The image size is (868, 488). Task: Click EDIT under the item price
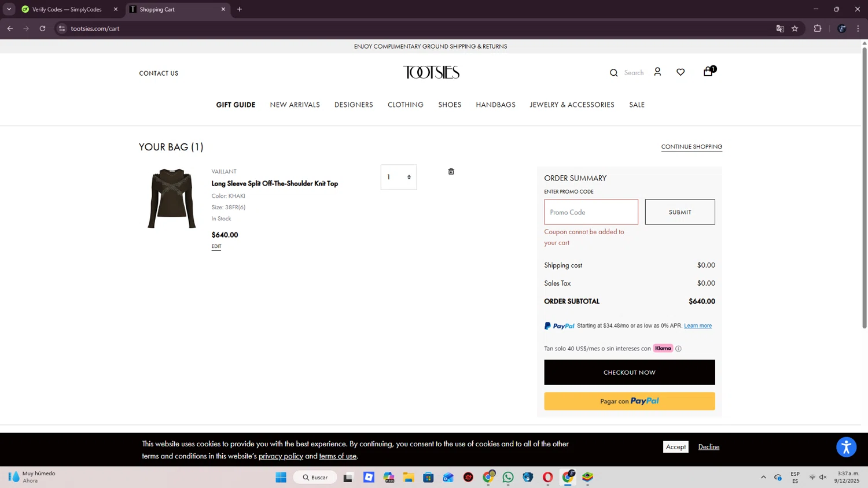(x=216, y=246)
